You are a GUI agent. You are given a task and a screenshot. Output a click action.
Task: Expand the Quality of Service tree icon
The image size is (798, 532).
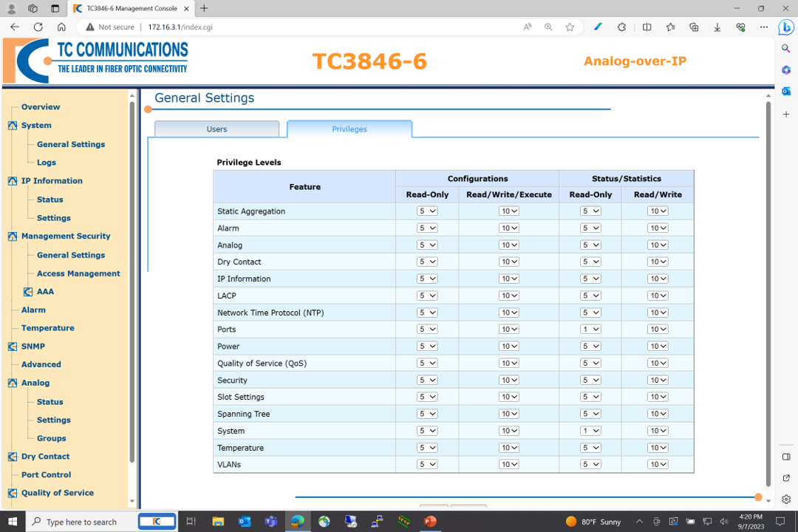(13, 493)
